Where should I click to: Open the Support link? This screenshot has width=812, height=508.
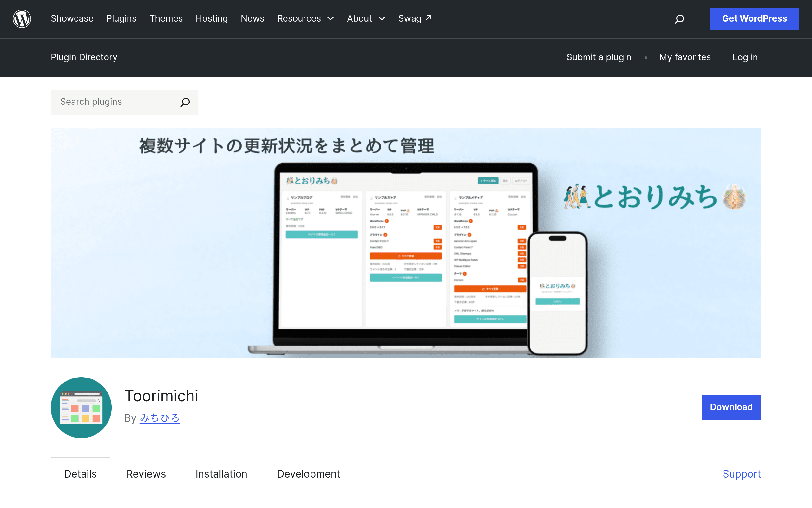742,474
